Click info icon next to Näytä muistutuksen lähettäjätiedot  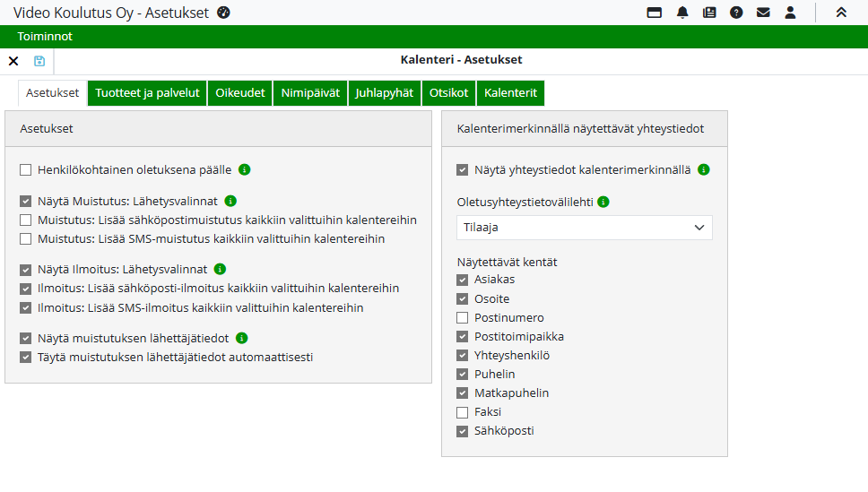pyautogui.click(x=241, y=338)
